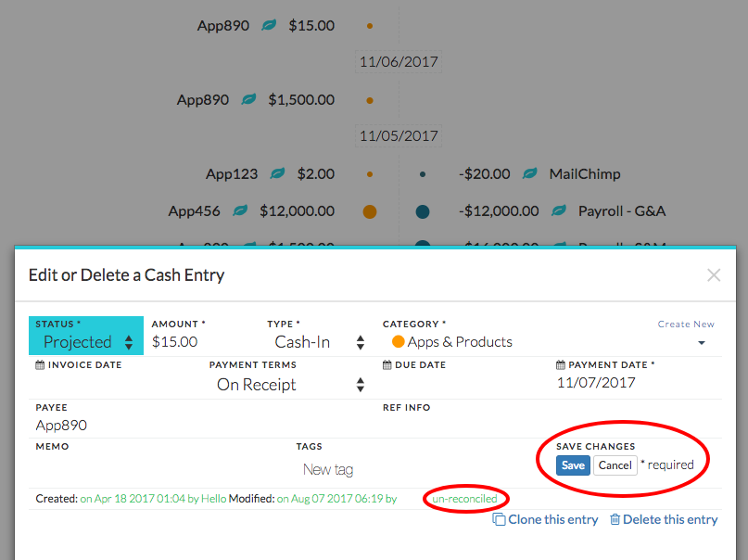Open the Type Cash-In selector
The image size is (748, 560).
tap(316, 342)
